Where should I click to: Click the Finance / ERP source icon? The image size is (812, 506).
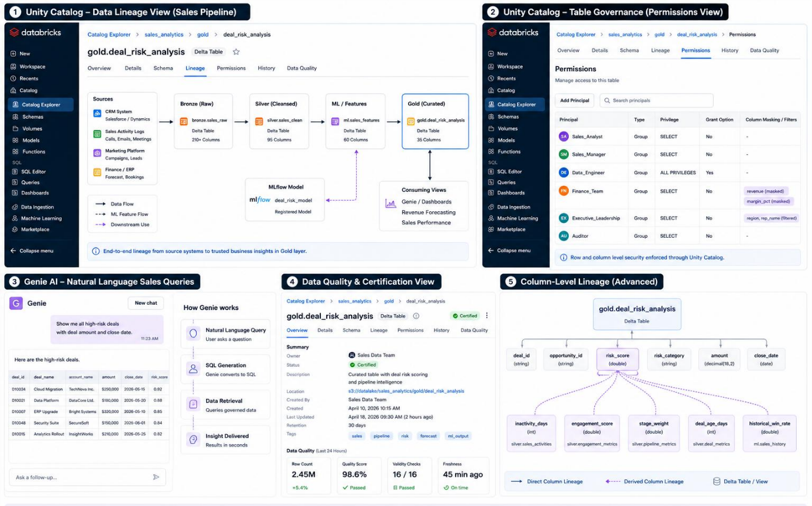coord(97,172)
